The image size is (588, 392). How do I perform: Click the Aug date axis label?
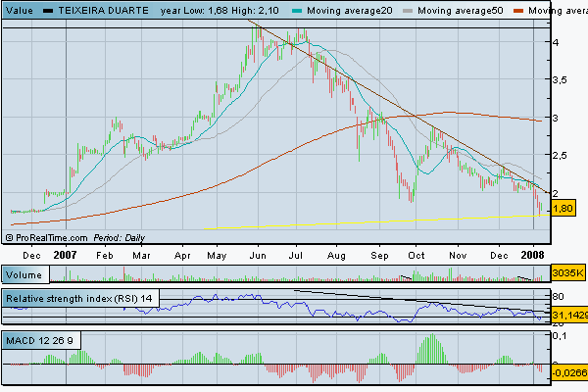336,256
